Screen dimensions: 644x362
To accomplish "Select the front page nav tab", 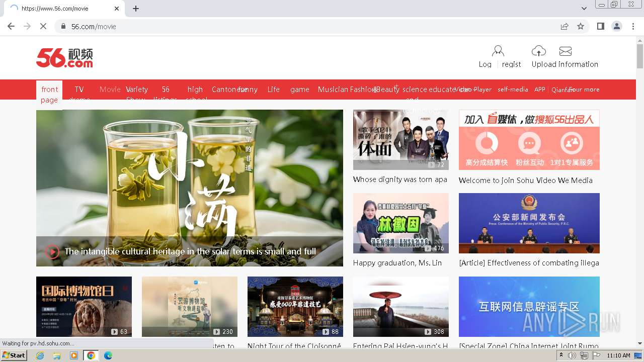I will 49,95.
